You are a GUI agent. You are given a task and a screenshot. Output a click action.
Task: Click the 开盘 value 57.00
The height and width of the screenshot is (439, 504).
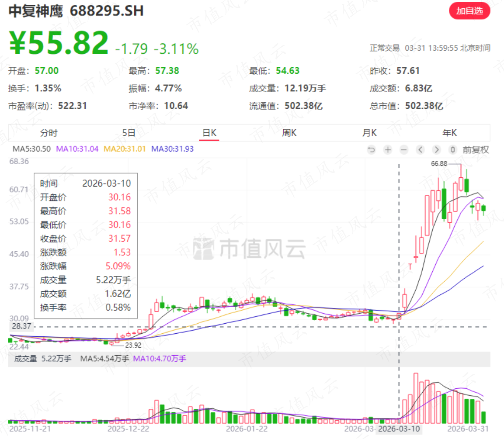pyautogui.click(x=47, y=71)
